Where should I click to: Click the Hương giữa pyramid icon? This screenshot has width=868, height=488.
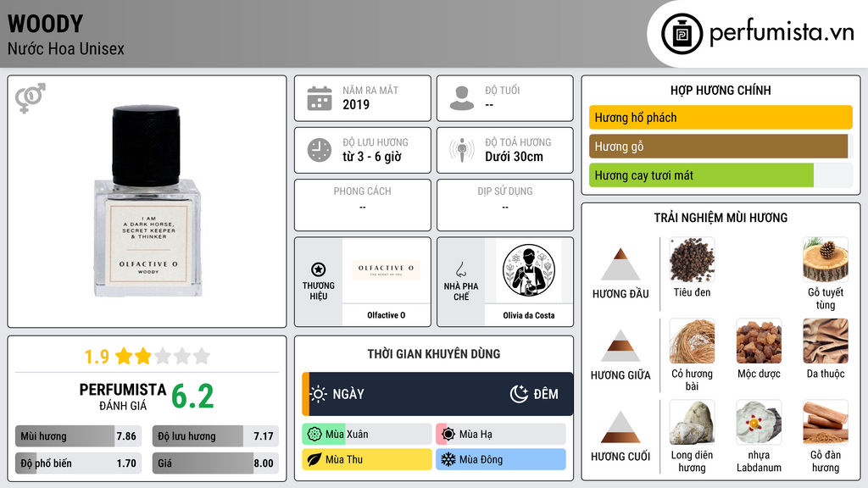[620, 346]
